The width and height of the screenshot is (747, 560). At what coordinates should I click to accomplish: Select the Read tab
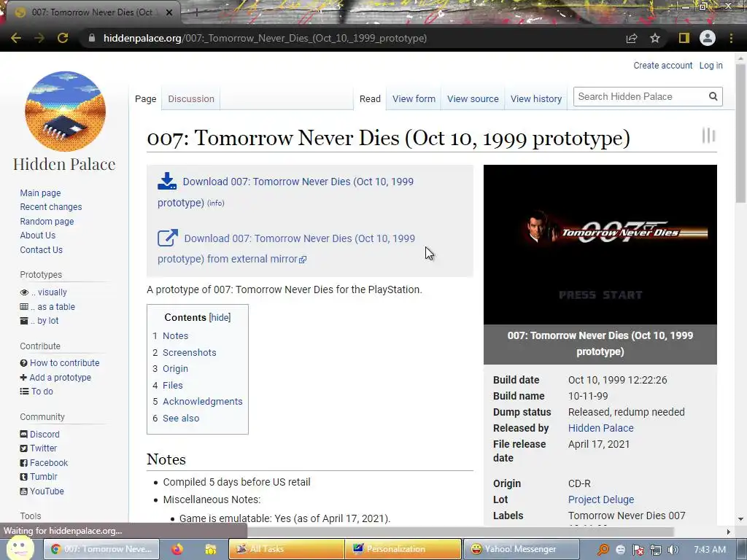[x=370, y=98]
